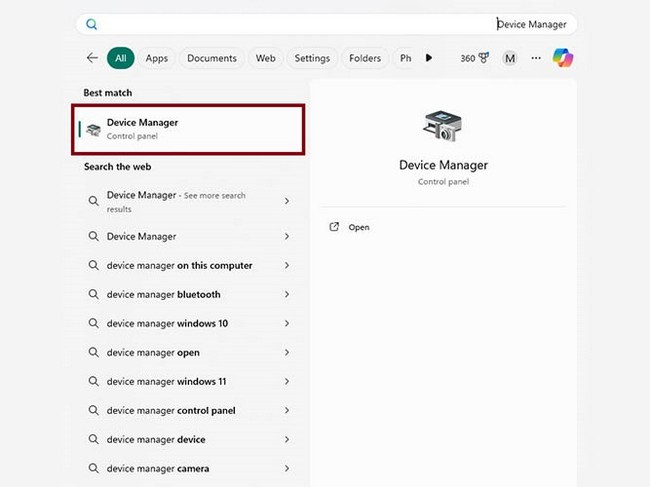Launch the Copilot colorful icon
650x487 pixels.
pos(563,58)
